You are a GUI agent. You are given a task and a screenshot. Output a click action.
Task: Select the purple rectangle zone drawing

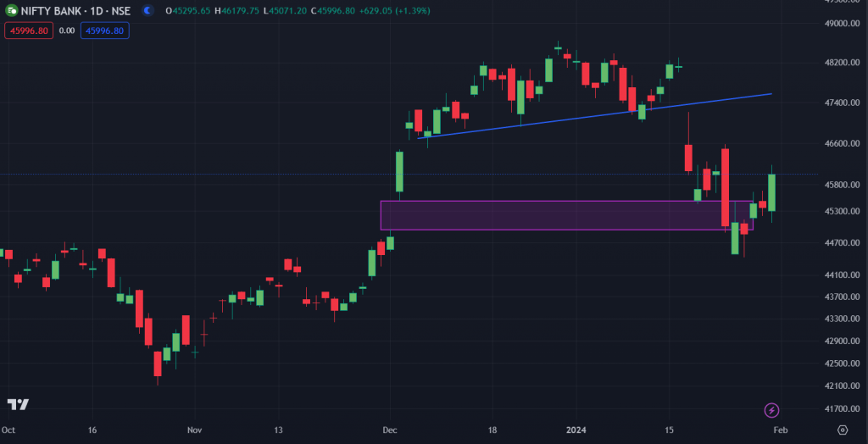[x=566, y=215]
